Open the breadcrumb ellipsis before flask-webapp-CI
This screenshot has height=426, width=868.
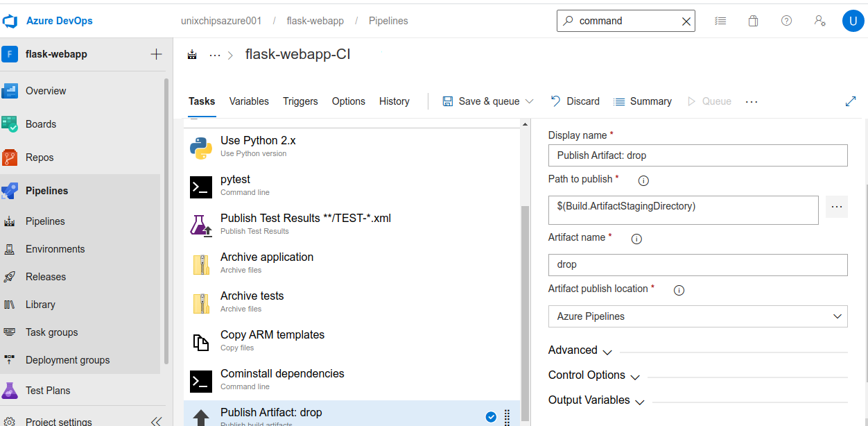click(215, 55)
